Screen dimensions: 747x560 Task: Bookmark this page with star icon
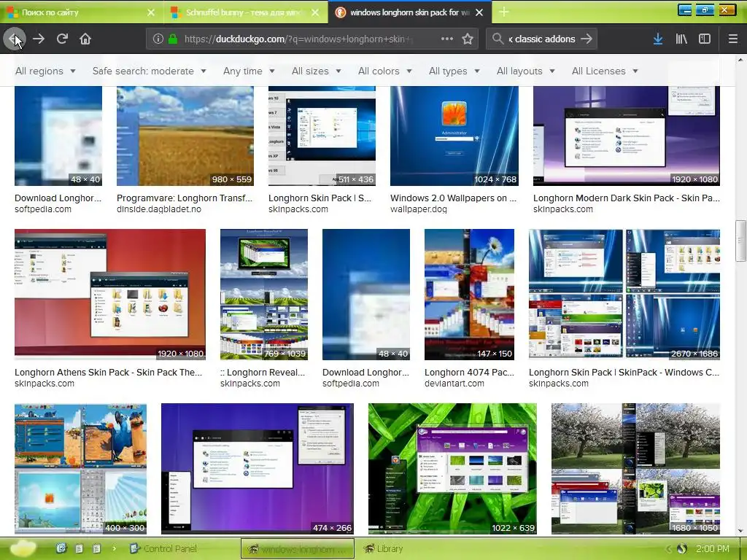click(x=468, y=39)
